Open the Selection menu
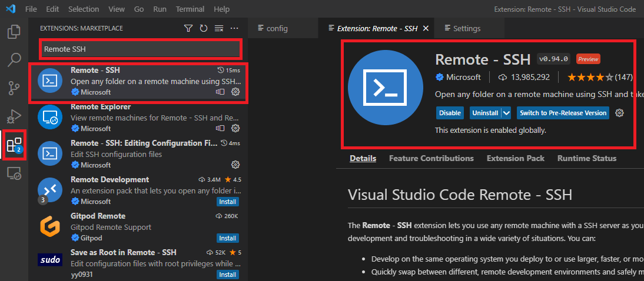This screenshot has width=644, height=281. point(84,9)
